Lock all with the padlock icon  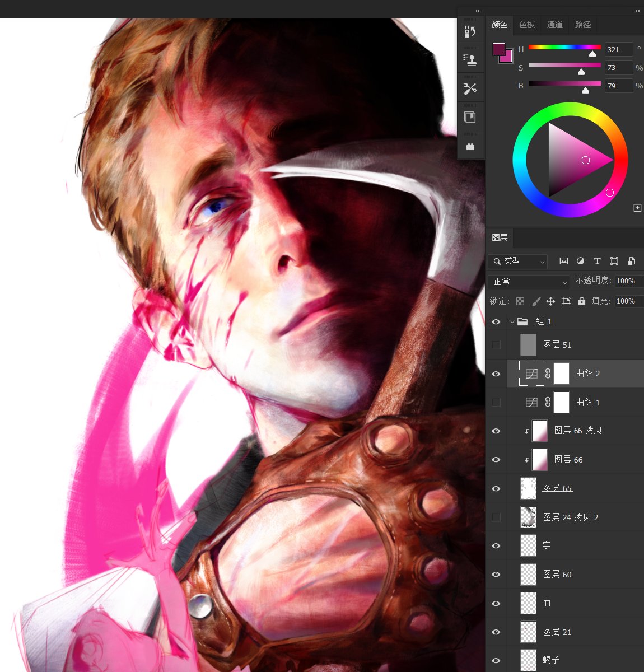coord(582,301)
